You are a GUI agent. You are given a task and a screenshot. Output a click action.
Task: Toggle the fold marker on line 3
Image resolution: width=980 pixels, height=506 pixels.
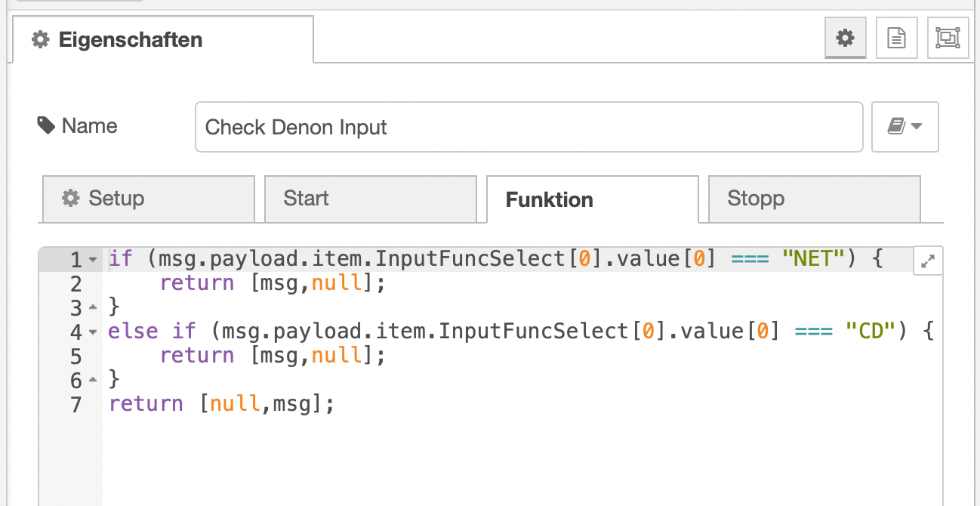coord(93,307)
